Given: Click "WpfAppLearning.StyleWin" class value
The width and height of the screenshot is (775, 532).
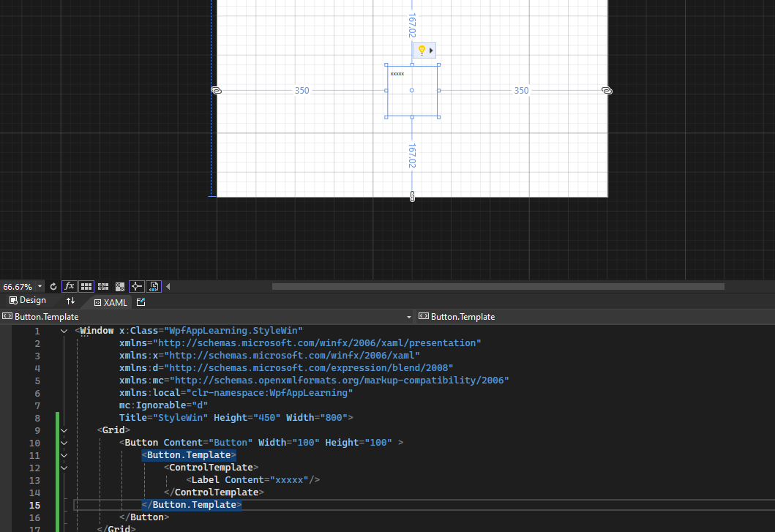Looking at the screenshot, I should pos(233,330).
